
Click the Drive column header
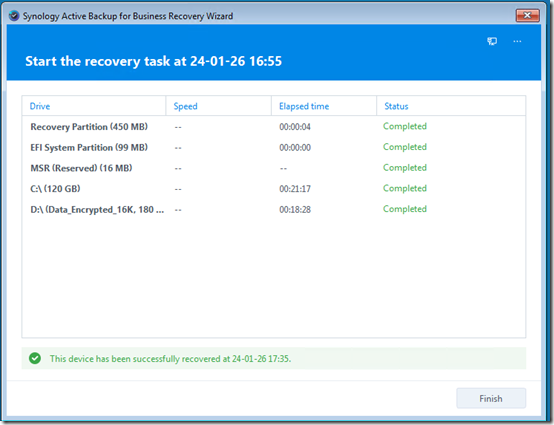coord(94,106)
